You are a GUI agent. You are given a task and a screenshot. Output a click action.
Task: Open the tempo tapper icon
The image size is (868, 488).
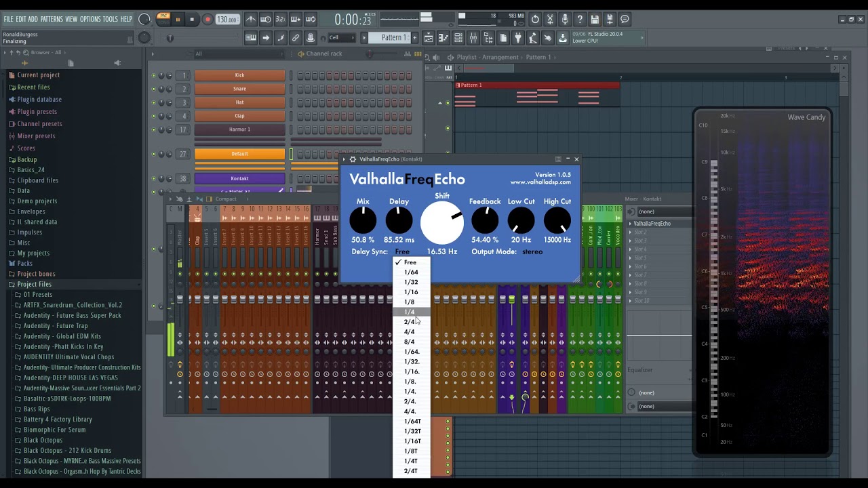533,38
